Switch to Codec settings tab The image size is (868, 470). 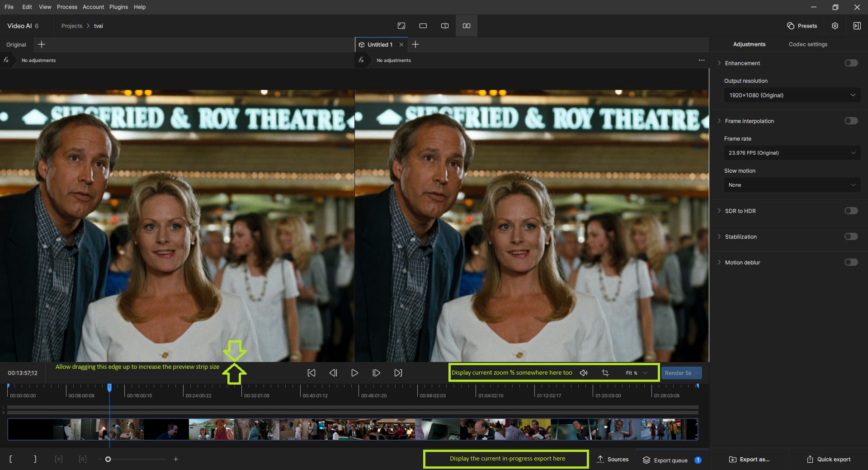point(808,44)
